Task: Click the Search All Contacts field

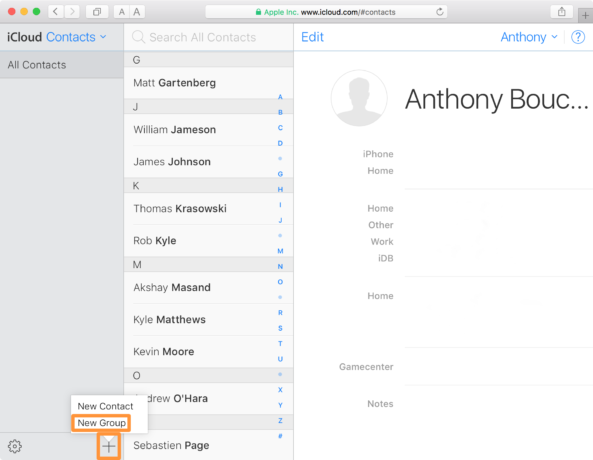Action: [x=208, y=37]
